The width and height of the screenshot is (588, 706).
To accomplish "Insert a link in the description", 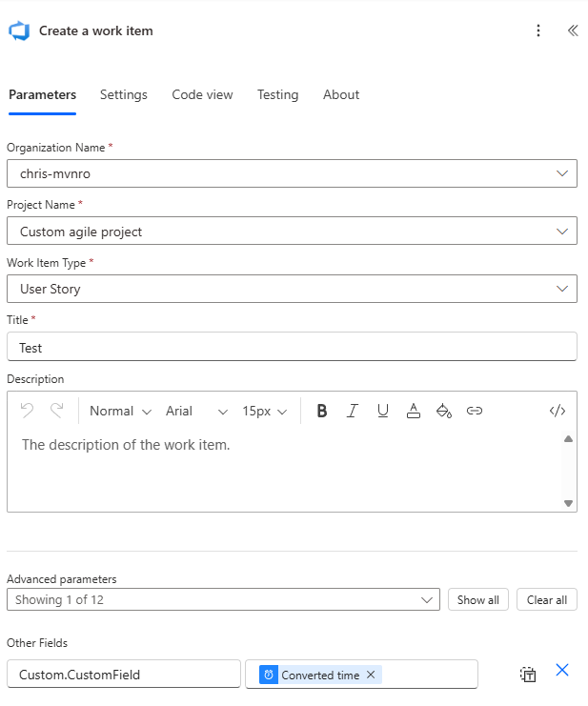I will tap(474, 411).
